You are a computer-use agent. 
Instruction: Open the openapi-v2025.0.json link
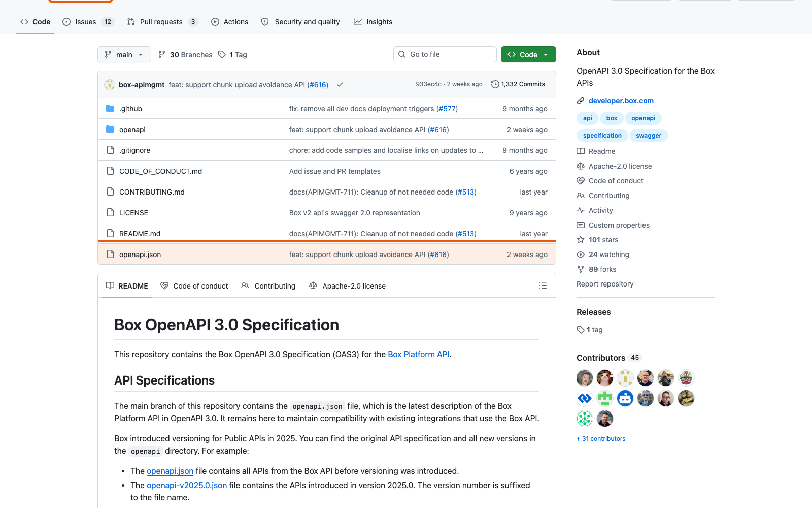pyautogui.click(x=187, y=485)
